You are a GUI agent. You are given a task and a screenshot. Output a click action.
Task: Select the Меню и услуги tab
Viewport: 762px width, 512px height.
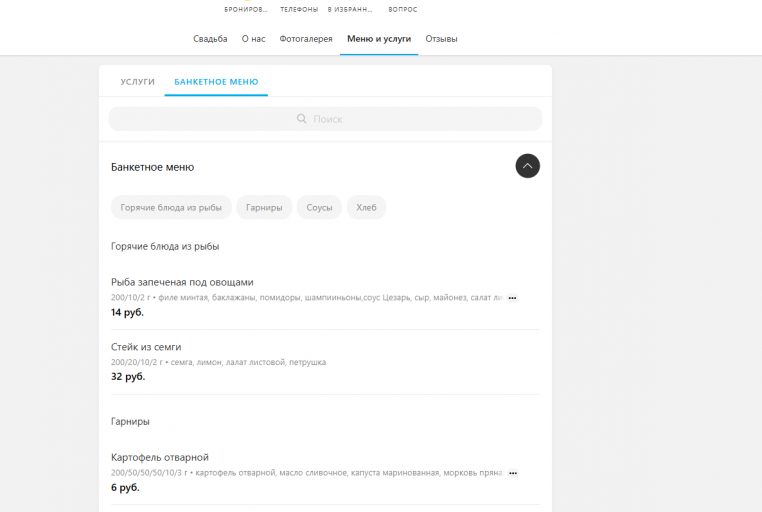point(379,39)
